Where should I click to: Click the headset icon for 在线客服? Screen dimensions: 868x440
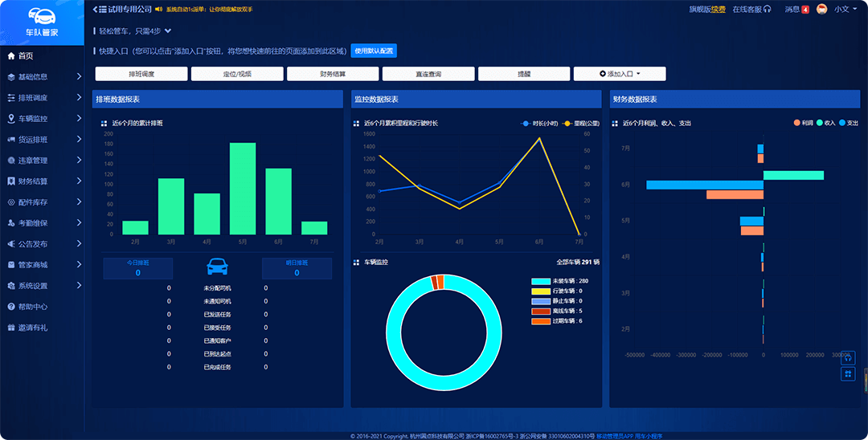pos(768,10)
